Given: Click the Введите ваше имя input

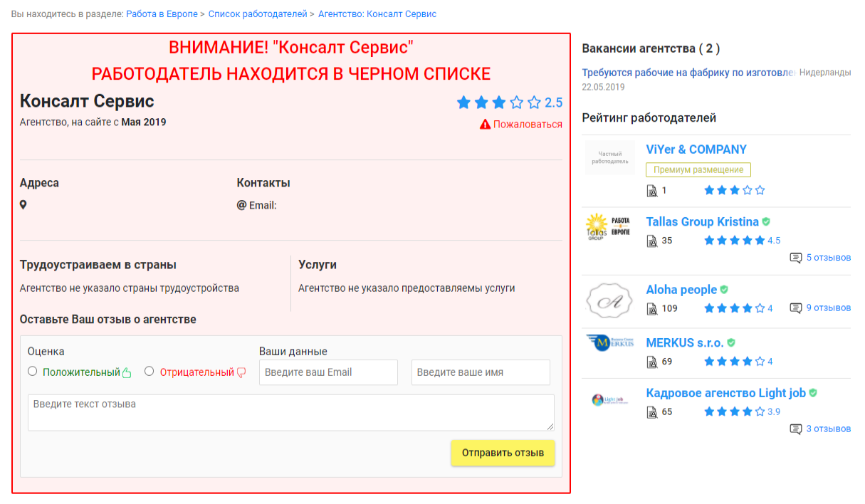Looking at the screenshot, I should click(x=481, y=372).
